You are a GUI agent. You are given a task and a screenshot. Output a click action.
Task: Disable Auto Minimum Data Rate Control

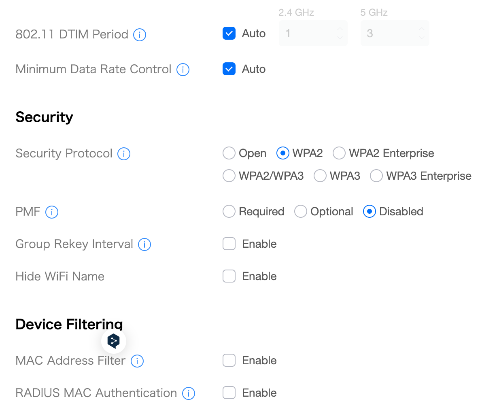tap(229, 69)
